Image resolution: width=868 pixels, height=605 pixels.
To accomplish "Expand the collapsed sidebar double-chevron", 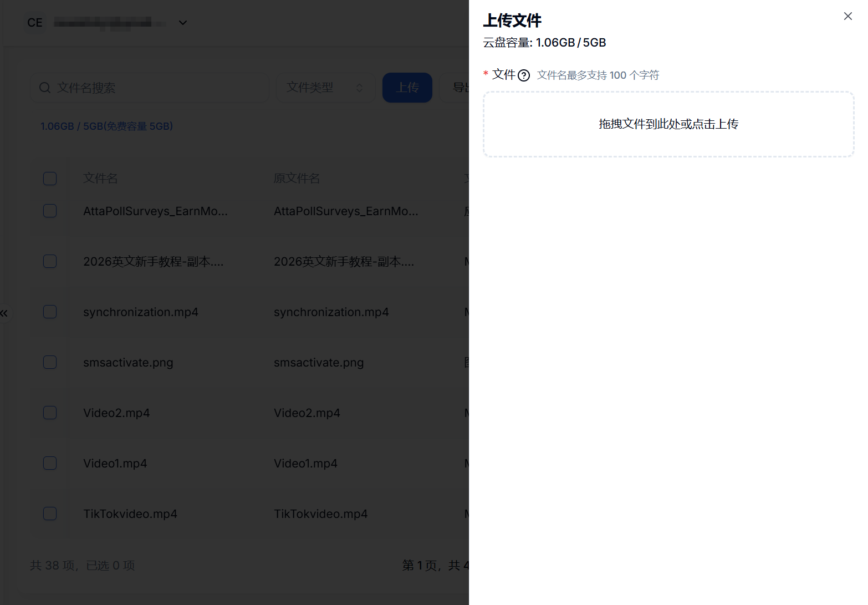I will tap(4, 313).
